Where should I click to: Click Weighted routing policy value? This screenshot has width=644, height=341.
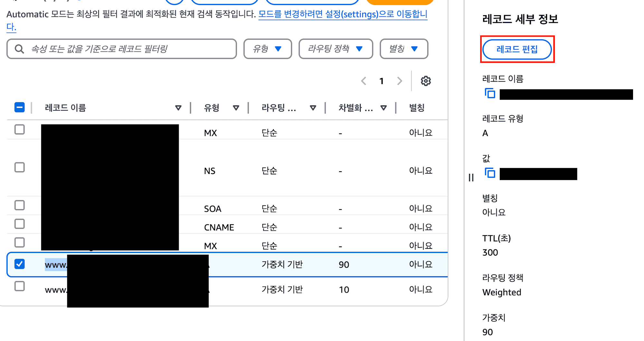502,292
